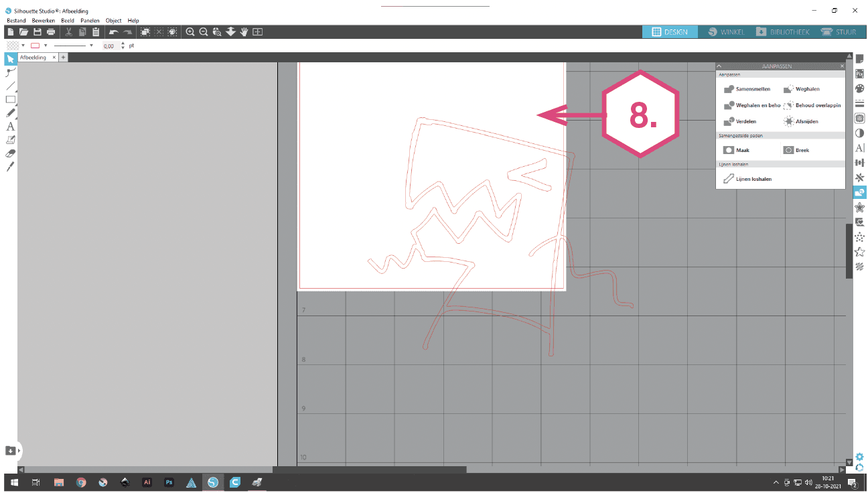Image resolution: width=868 pixels, height=493 pixels.
Task: Click Weghalen en behouden option
Action: 752,105
